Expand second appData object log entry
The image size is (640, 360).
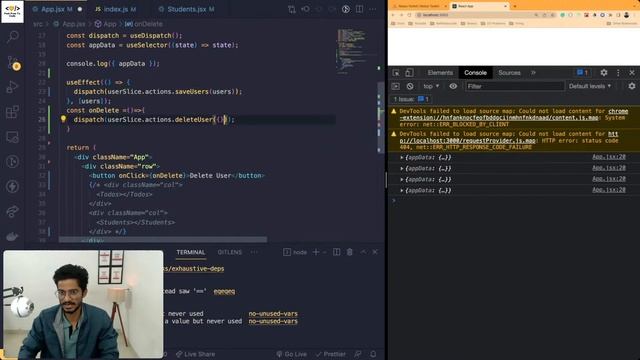[402, 168]
